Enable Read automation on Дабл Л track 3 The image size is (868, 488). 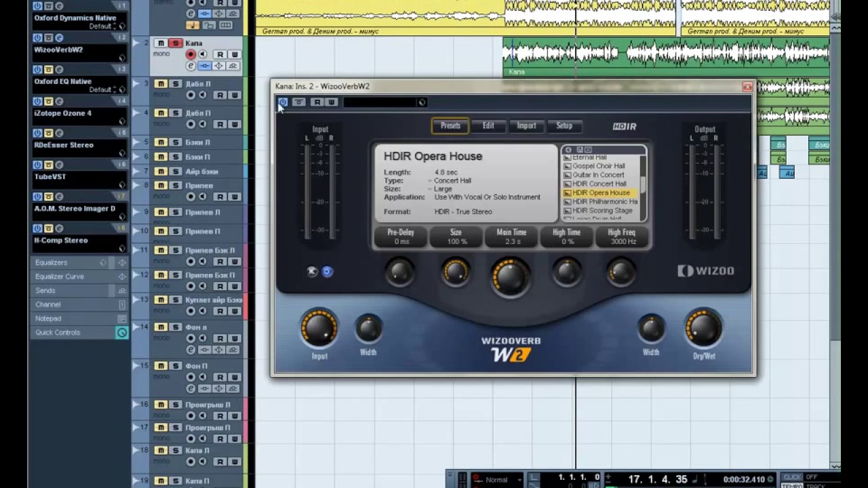pos(220,95)
